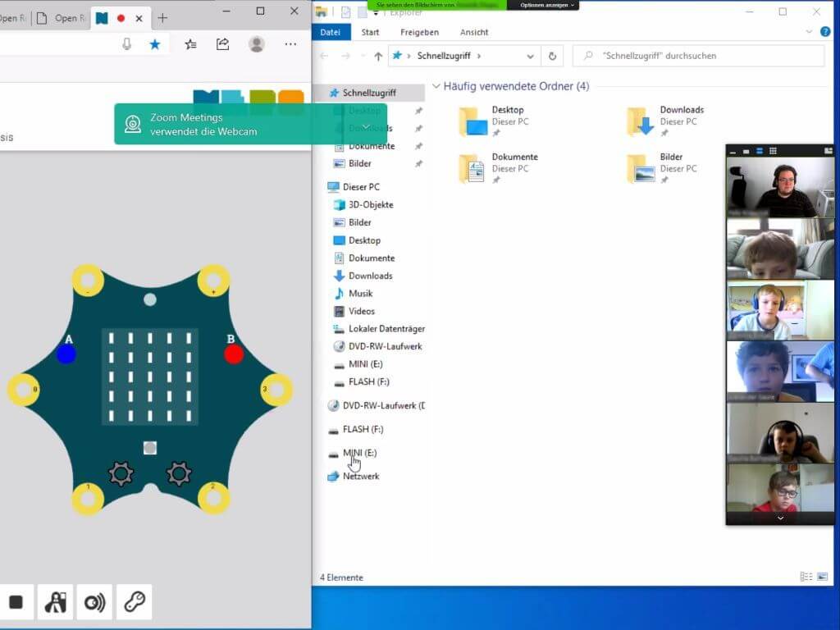Click yellow pin 0 on Calliope
This screenshot has width=840, height=630.
coord(24,390)
